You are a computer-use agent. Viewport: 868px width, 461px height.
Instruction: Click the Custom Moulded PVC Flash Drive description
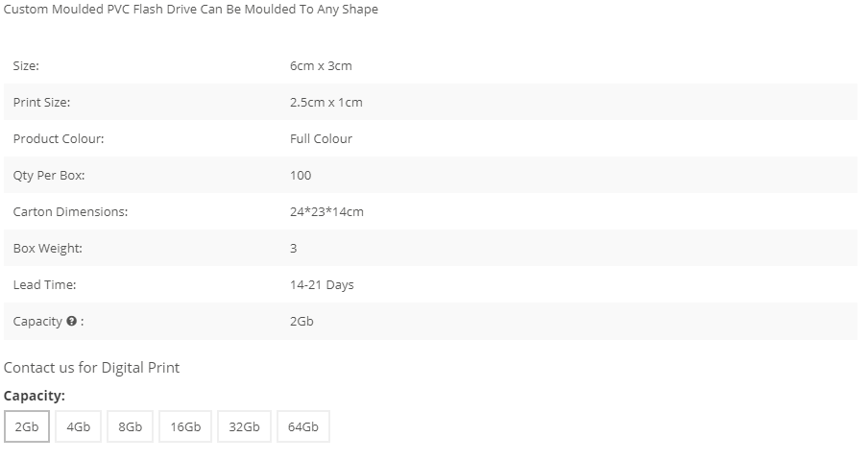click(191, 10)
